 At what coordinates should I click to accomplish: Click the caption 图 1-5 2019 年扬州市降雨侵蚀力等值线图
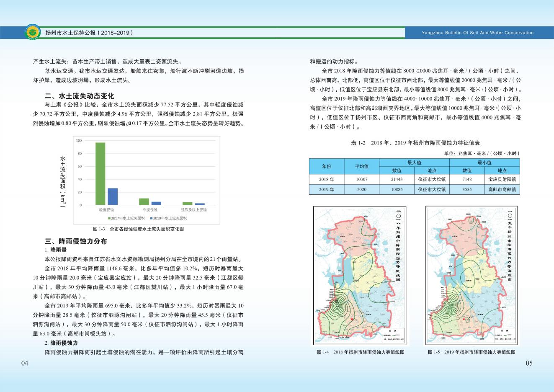click(472, 352)
